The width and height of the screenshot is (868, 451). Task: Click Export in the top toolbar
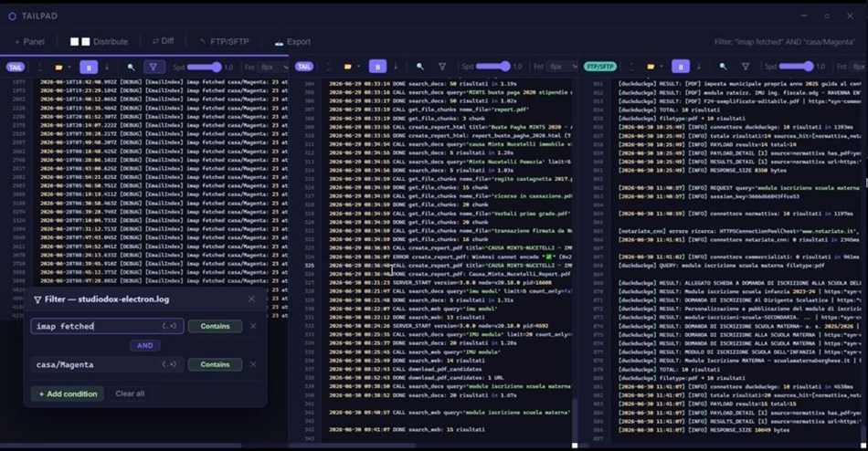[292, 41]
